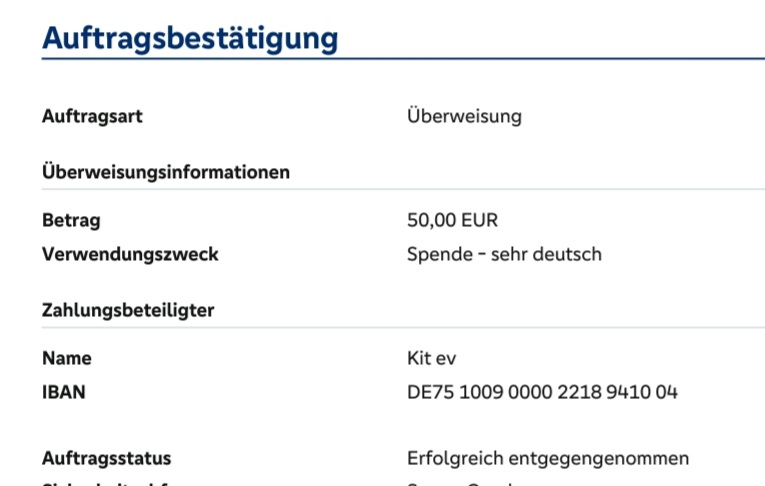Click the divider line under Überweisungsinformationen
Image resolution: width=765 pixels, height=486 pixels.
[x=400, y=189]
